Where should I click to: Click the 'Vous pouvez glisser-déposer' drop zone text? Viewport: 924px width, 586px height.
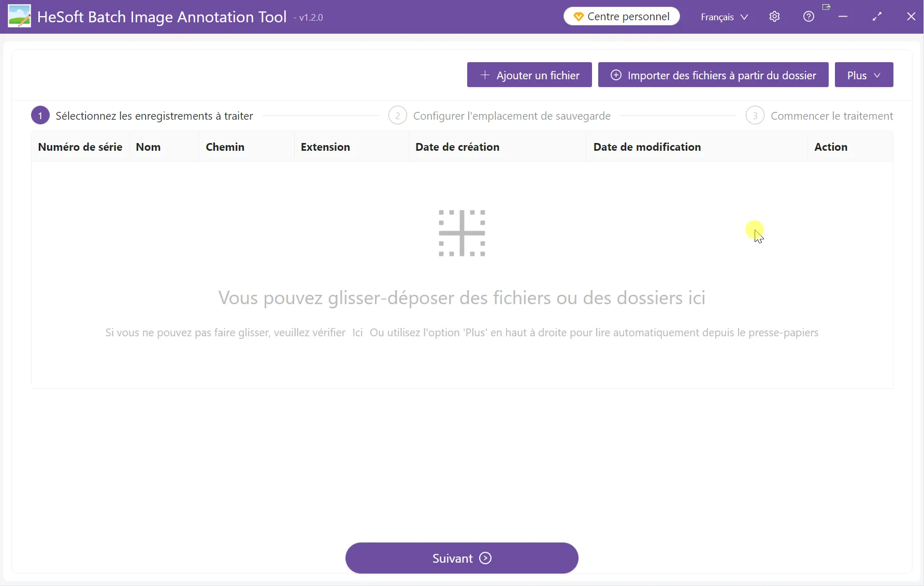pyautogui.click(x=462, y=298)
